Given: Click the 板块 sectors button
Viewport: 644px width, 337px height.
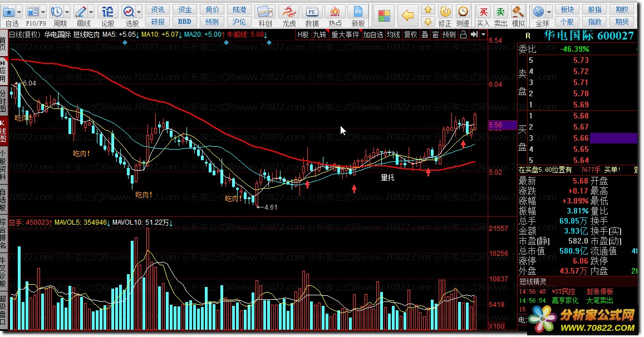Looking at the screenshot, I should (x=567, y=9).
